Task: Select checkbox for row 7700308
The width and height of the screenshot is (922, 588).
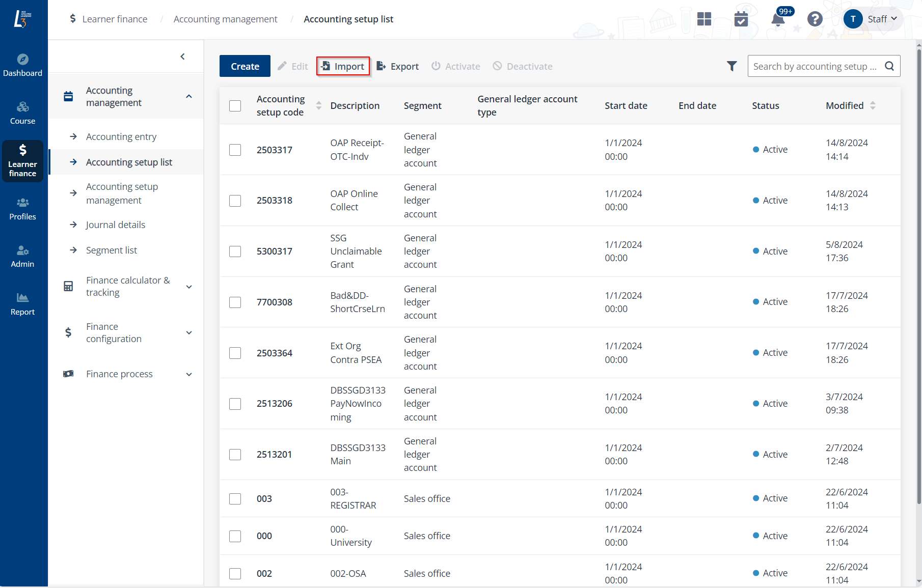Action: (x=235, y=302)
